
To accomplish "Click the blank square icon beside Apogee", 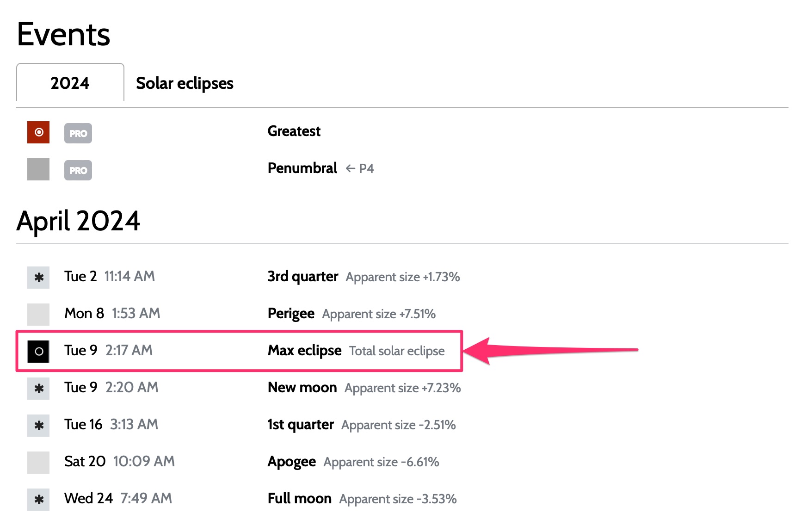I will pos(38,463).
